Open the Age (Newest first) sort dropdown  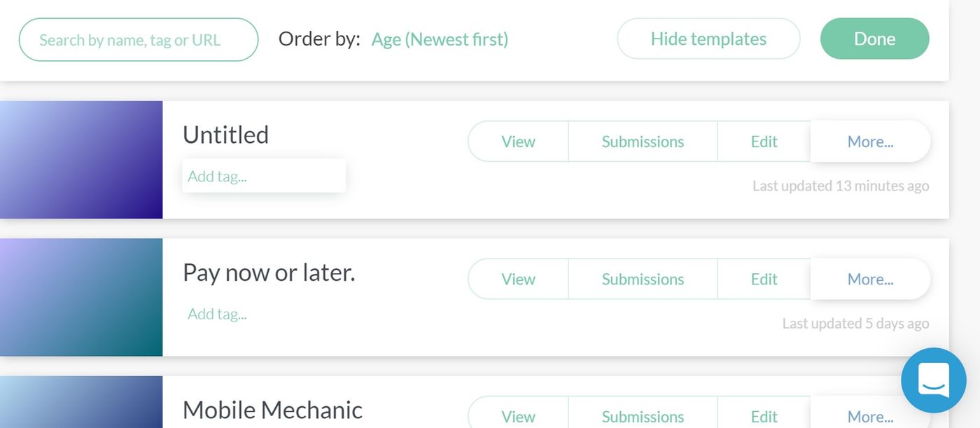[440, 39]
